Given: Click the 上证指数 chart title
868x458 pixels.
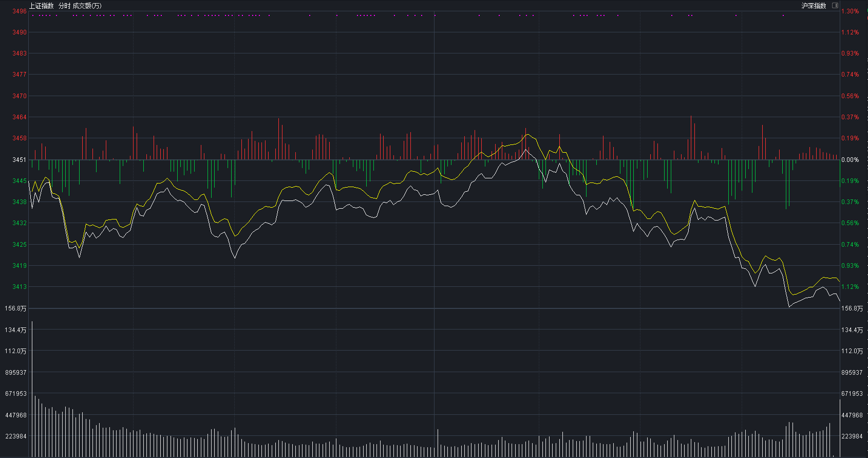Looking at the screenshot, I should pos(41,6).
